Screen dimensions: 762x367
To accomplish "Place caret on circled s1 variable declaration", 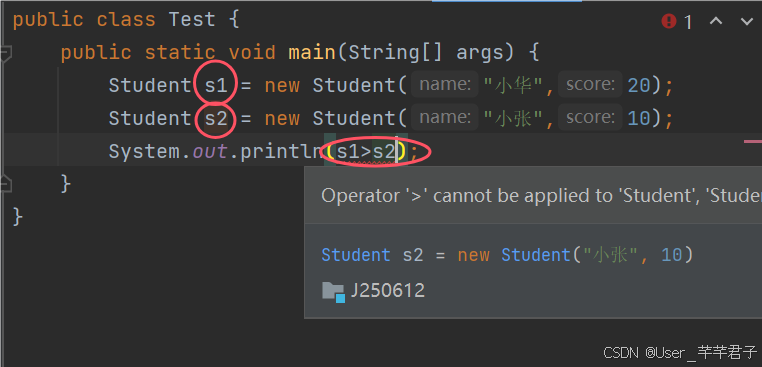I will pos(216,86).
